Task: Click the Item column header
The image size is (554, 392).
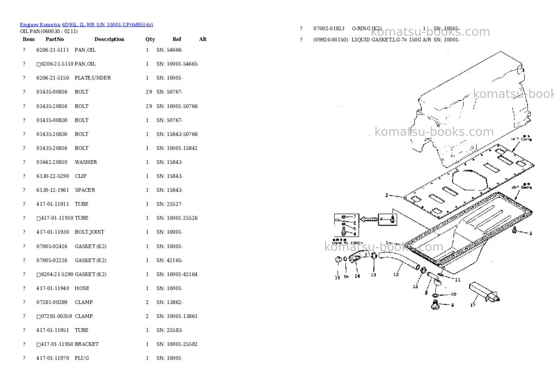Action: (x=29, y=39)
